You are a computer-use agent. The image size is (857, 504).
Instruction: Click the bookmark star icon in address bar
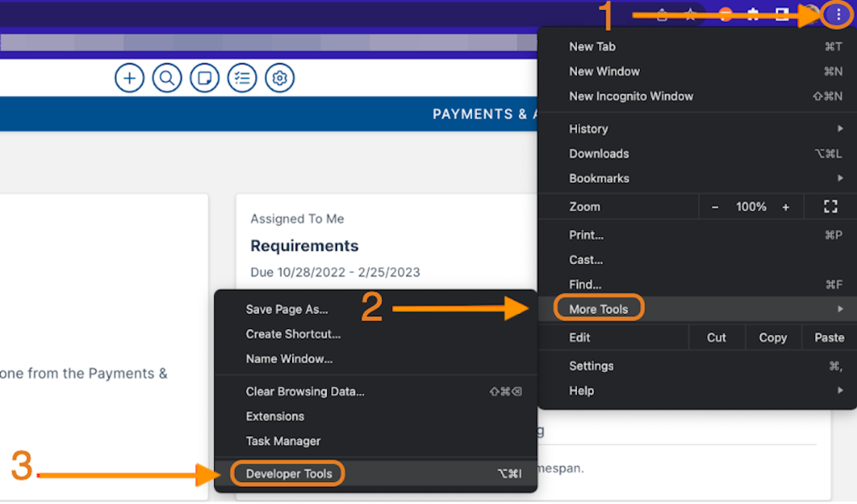tap(691, 15)
